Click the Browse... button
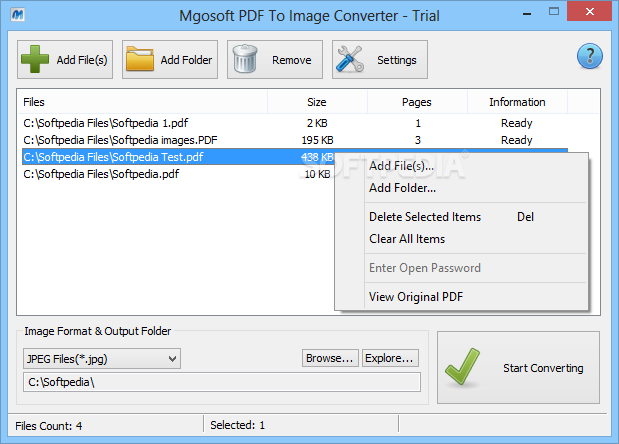 (330, 358)
